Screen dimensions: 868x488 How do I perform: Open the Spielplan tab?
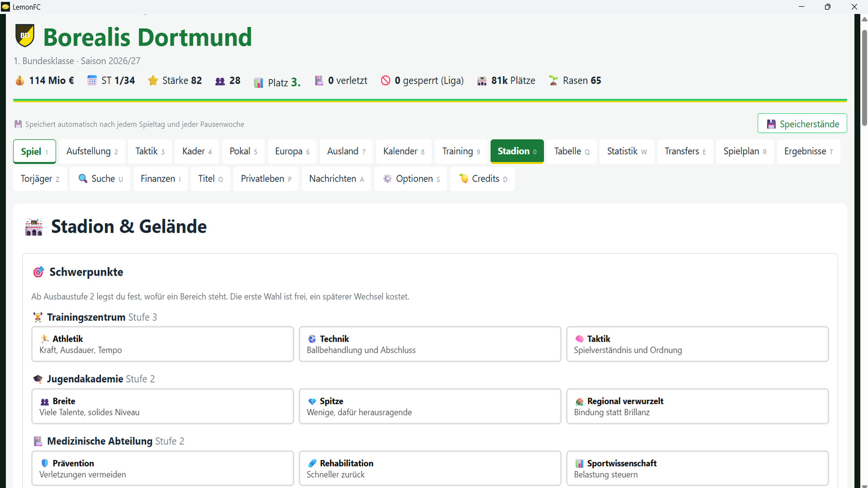pos(745,151)
